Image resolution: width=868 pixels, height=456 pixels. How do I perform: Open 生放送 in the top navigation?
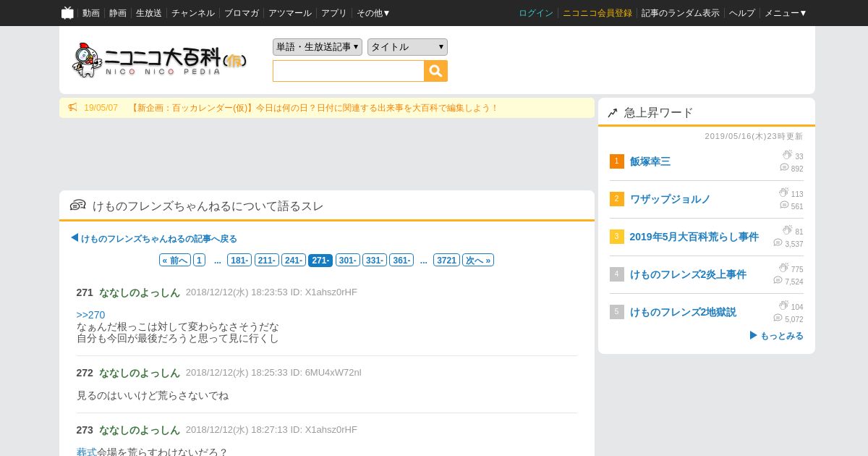[149, 13]
